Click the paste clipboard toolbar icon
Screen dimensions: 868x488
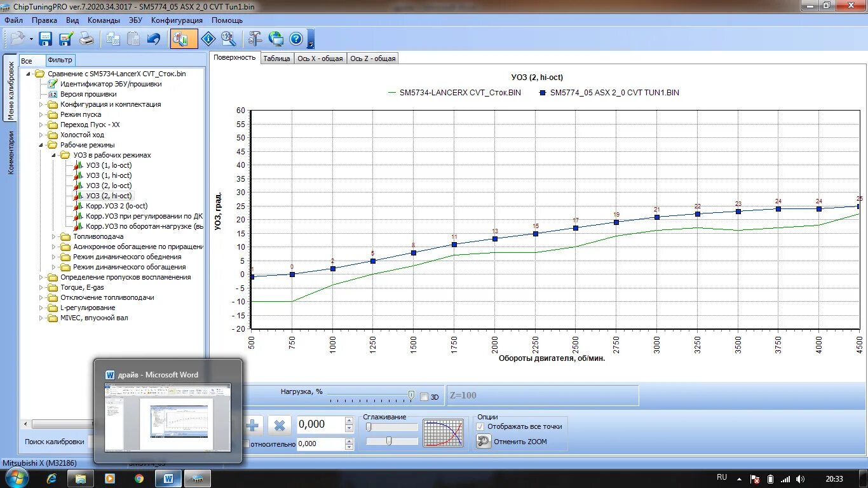coord(133,39)
